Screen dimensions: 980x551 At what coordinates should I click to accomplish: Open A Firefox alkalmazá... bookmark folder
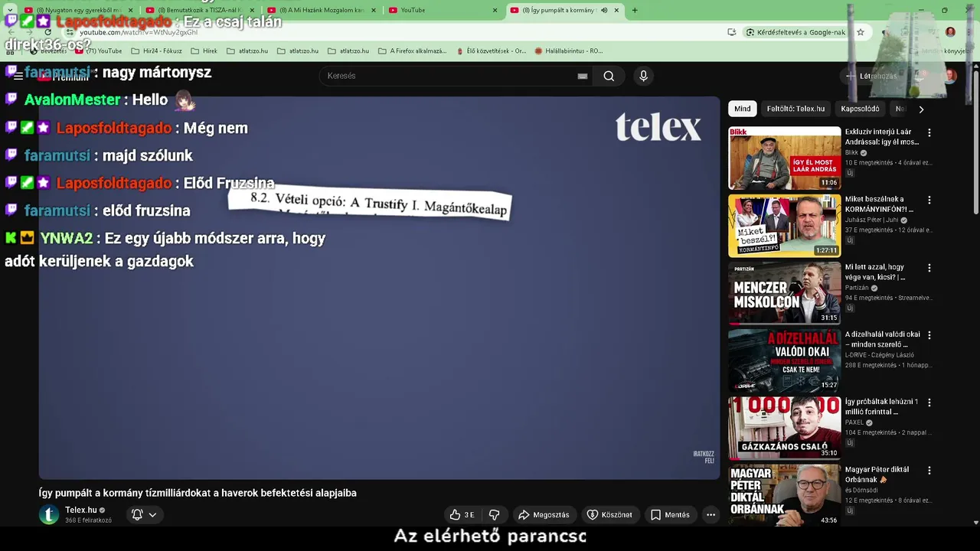point(412,51)
